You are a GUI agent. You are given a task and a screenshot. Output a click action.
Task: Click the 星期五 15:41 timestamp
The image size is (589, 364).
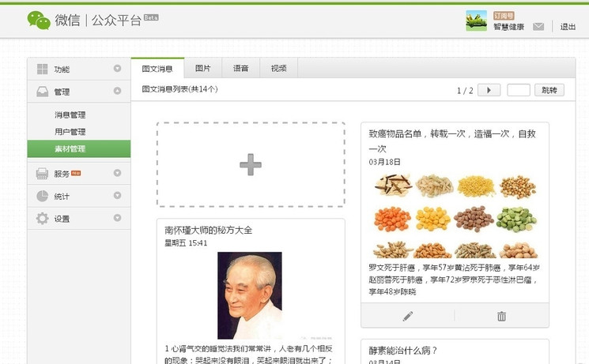pos(186,243)
